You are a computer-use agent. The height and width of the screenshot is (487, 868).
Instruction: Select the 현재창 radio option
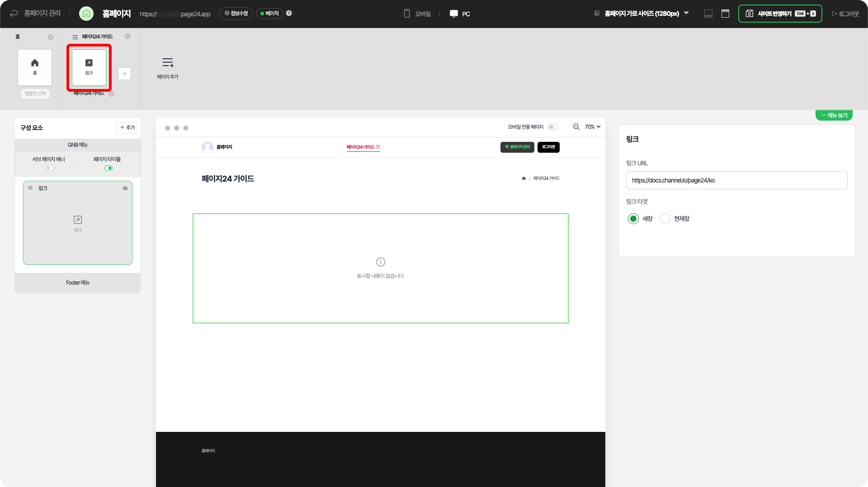pyautogui.click(x=665, y=219)
